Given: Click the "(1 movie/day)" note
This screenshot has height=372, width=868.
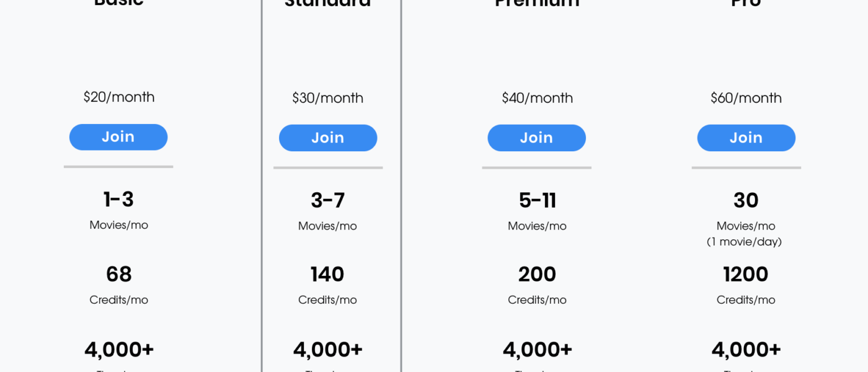Looking at the screenshot, I should click(744, 242).
